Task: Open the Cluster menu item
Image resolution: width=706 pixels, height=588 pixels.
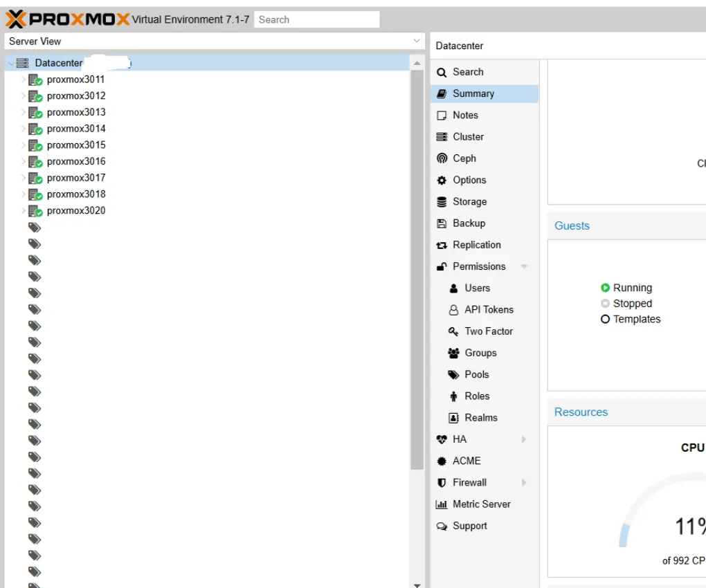Action: click(x=485, y=137)
